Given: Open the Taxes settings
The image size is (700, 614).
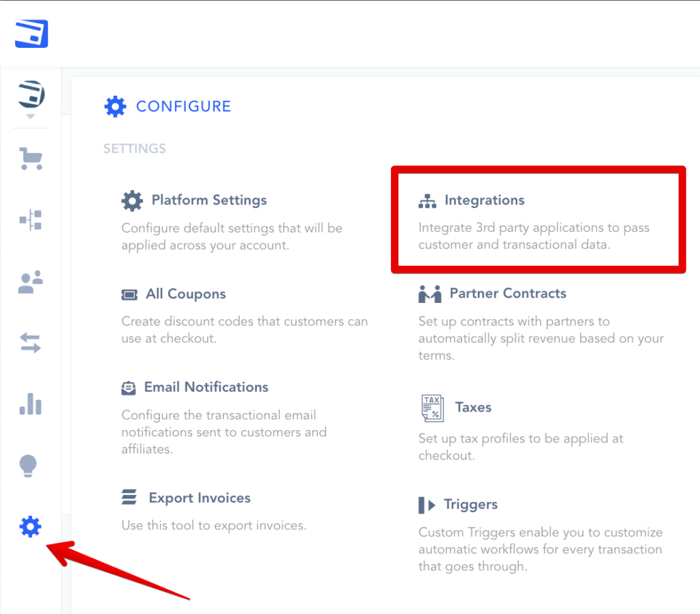Looking at the screenshot, I should tap(473, 408).
